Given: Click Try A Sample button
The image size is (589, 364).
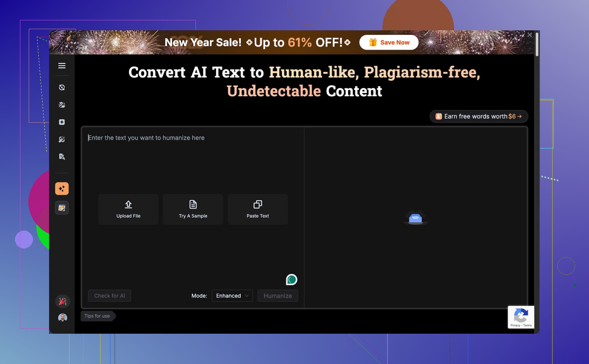Looking at the screenshot, I should click(x=193, y=209).
